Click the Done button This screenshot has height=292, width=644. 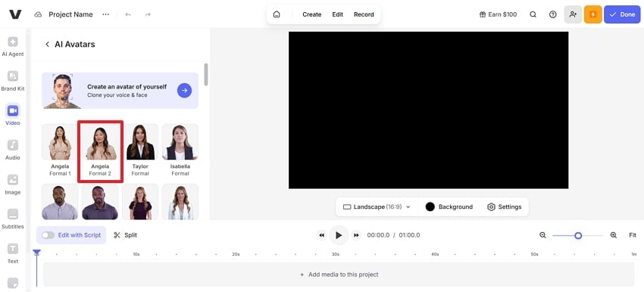622,14
